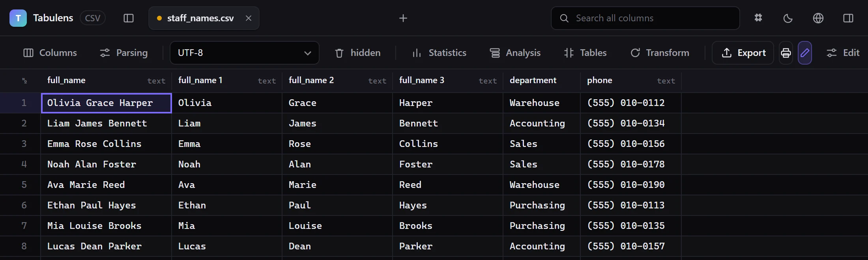Viewport: 868px width, 260px height.
Task: Select the full_name 1 column header
Action: [x=227, y=81]
